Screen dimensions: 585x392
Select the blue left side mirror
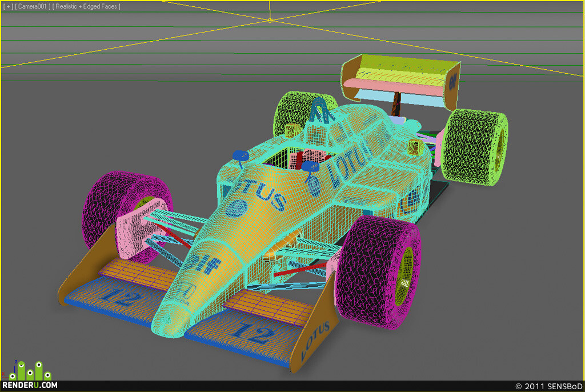241,155
